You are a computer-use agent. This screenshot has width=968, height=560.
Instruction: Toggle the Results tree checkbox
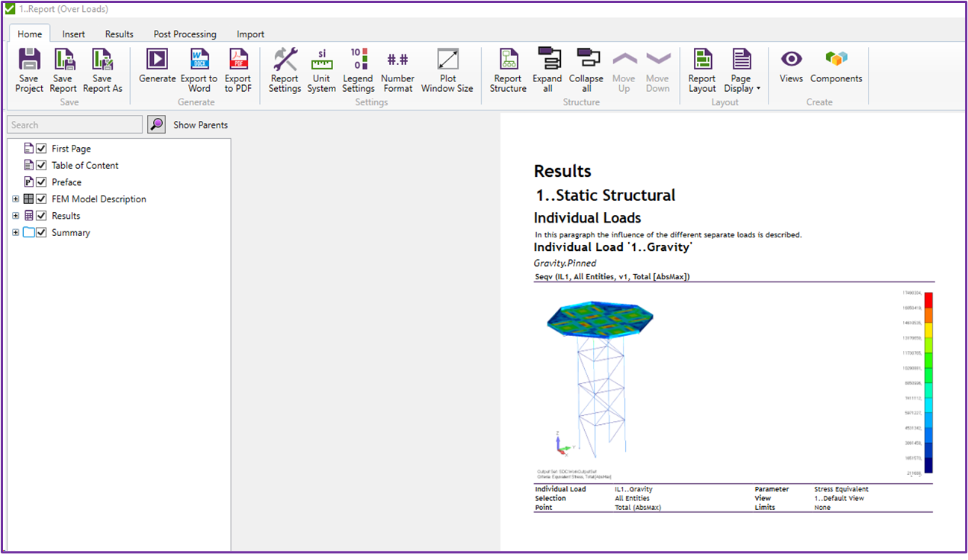42,216
